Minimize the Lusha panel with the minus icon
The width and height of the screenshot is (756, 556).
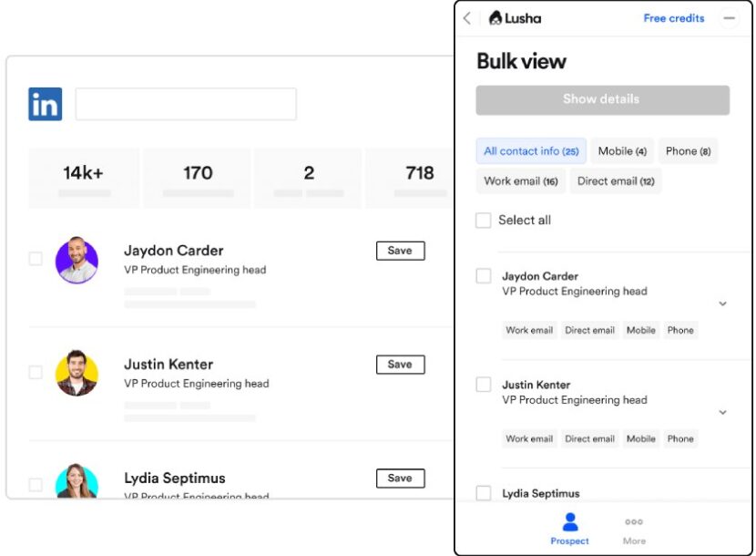tap(728, 18)
